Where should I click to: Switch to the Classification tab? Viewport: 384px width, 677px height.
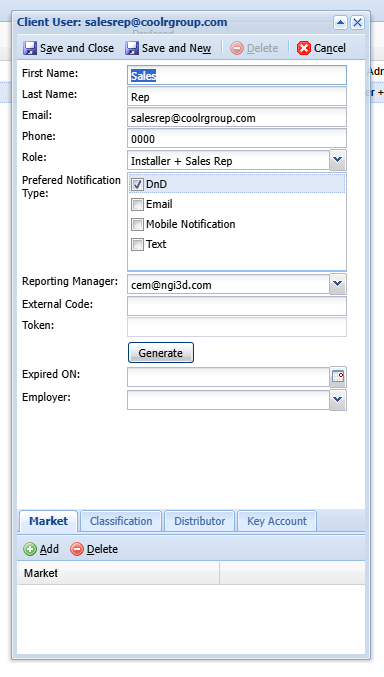(121, 521)
